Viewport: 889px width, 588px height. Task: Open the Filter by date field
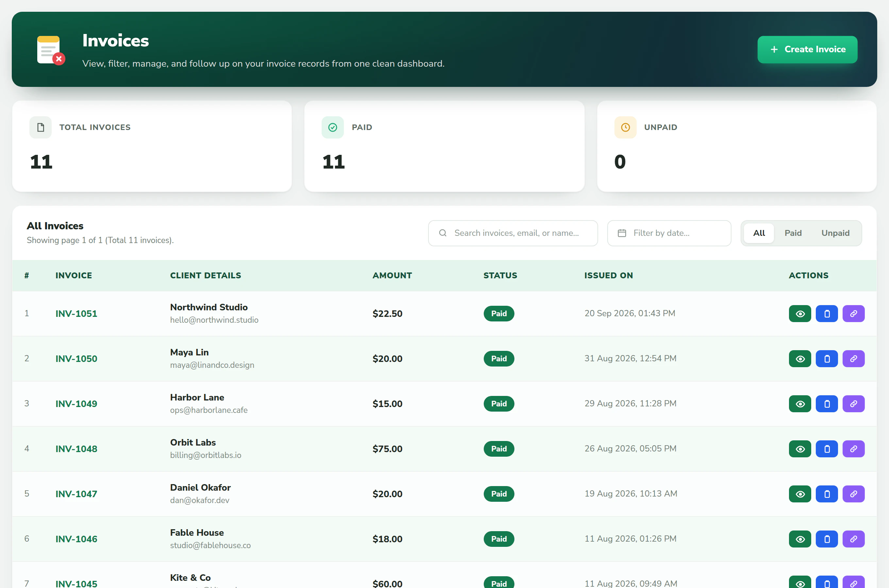click(669, 233)
